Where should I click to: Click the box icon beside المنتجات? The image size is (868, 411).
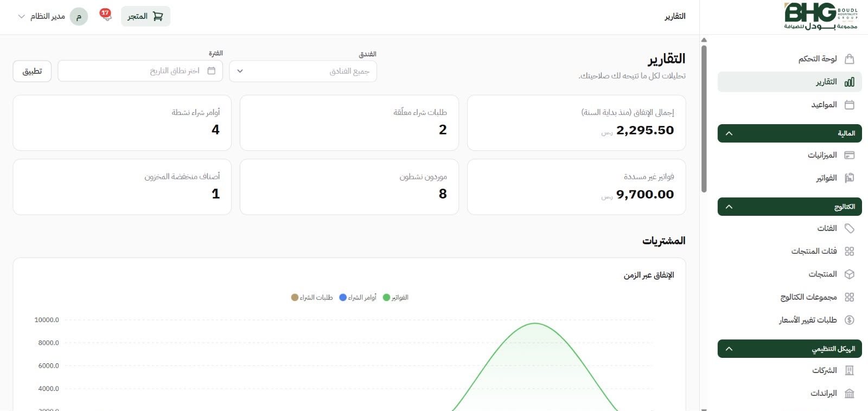(x=850, y=274)
